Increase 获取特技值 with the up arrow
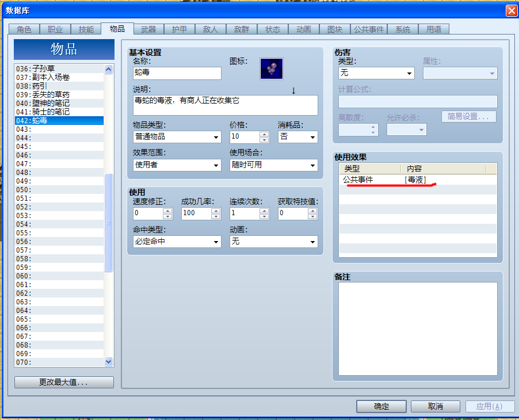Image resolution: width=519 pixels, height=420 pixels. click(312, 211)
